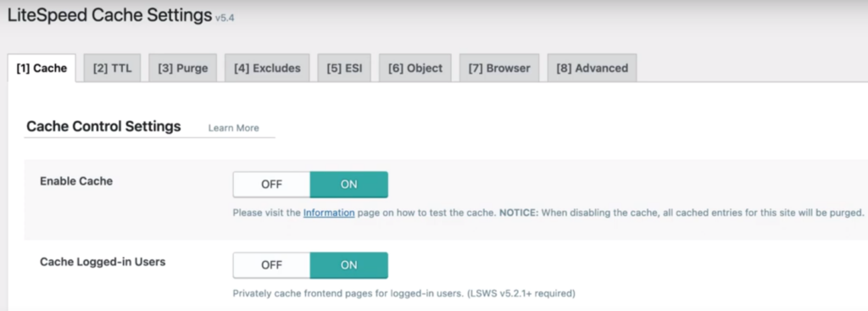Open the Information page link
The width and height of the screenshot is (868, 311).
[x=329, y=213]
